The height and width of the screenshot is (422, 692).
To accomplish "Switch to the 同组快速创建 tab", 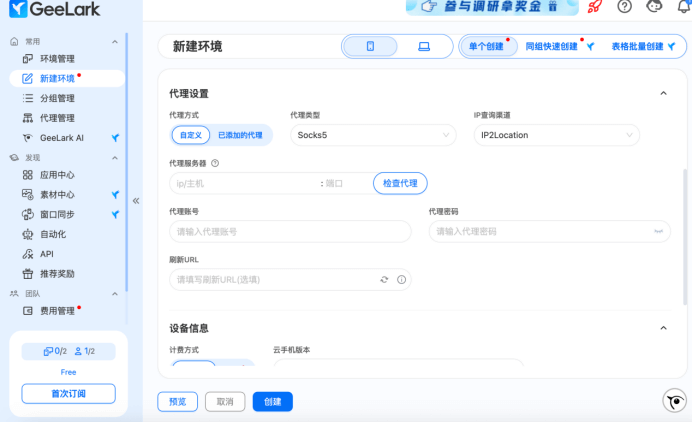I will pos(552,46).
